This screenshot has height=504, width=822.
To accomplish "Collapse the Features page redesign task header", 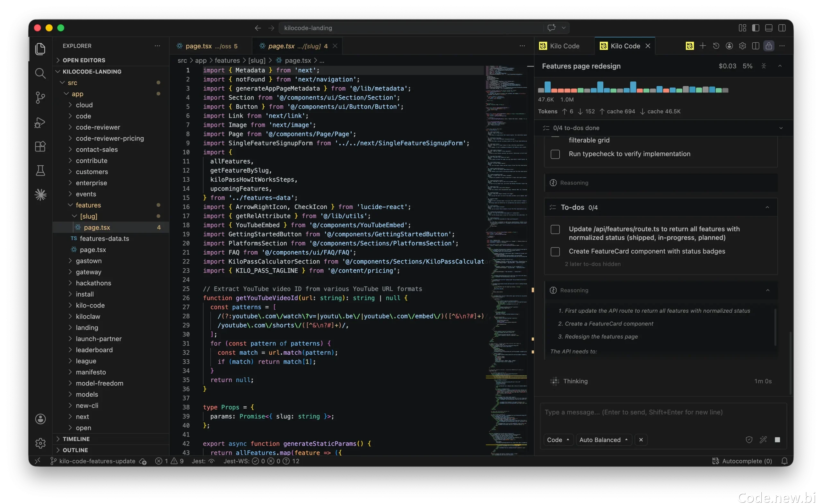I will [780, 66].
